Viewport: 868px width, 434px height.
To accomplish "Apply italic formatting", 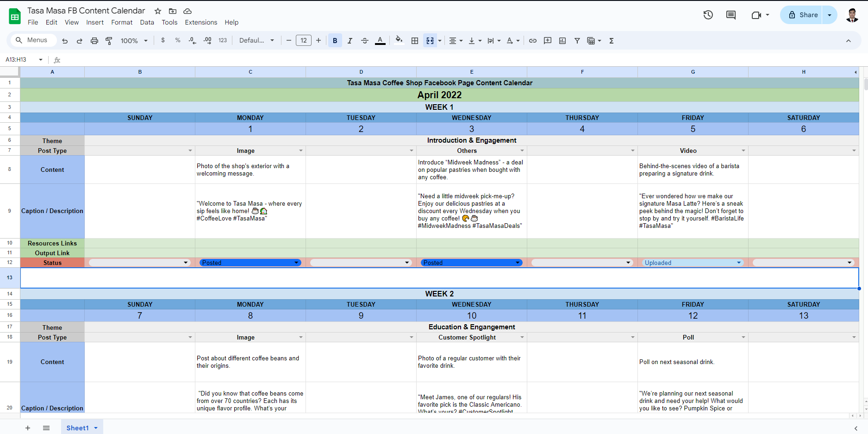I will pos(350,41).
